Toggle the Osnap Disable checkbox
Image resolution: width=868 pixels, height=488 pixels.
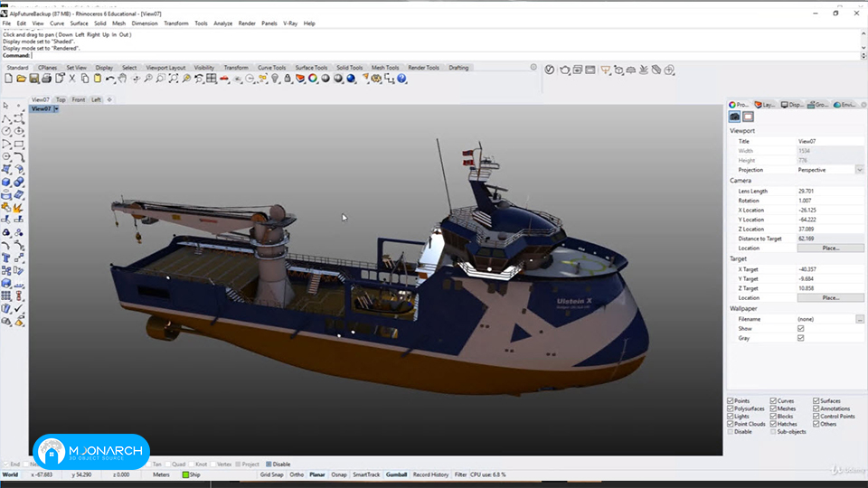tap(269, 465)
